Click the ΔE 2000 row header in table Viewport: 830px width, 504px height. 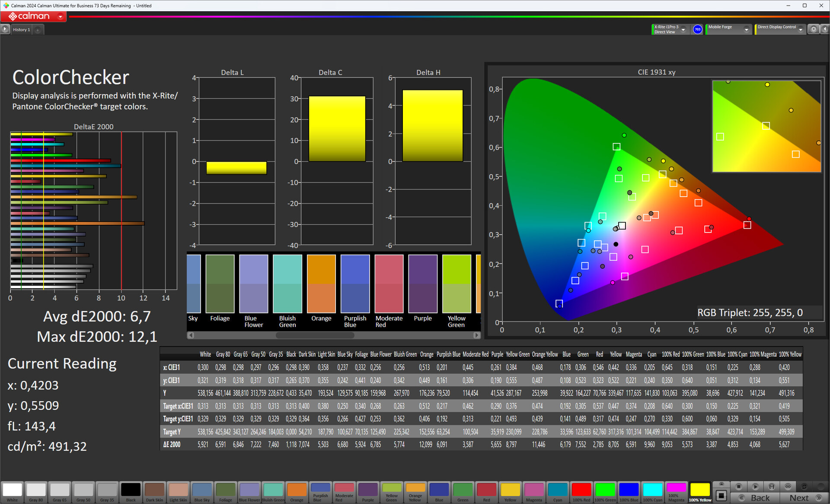pyautogui.click(x=172, y=444)
